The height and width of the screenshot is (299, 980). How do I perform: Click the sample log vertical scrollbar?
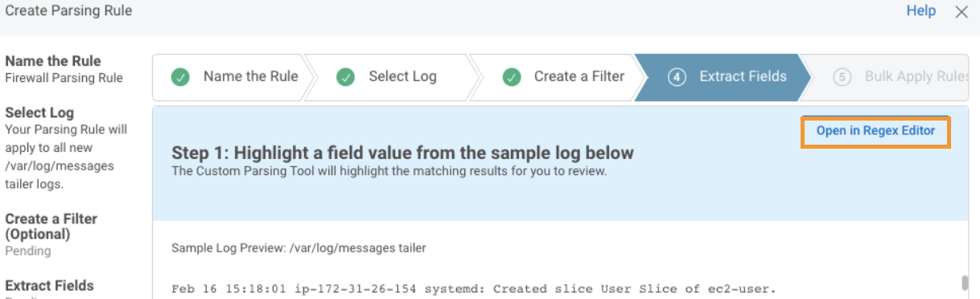click(x=964, y=283)
